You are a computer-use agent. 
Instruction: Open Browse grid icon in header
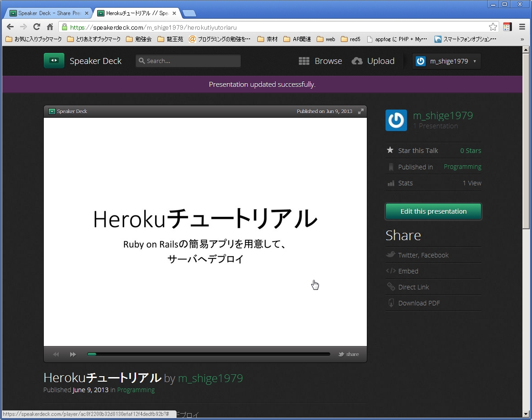click(304, 61)
